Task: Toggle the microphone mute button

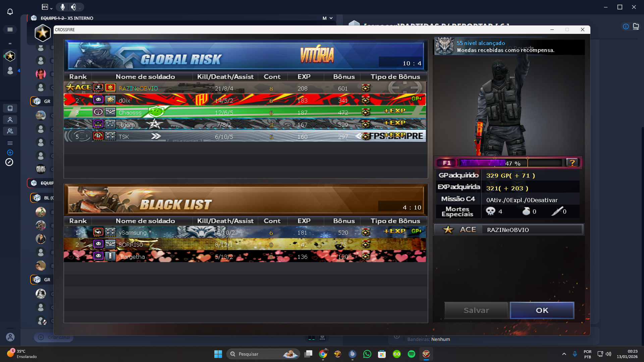Action: click(x=63, y=7)
